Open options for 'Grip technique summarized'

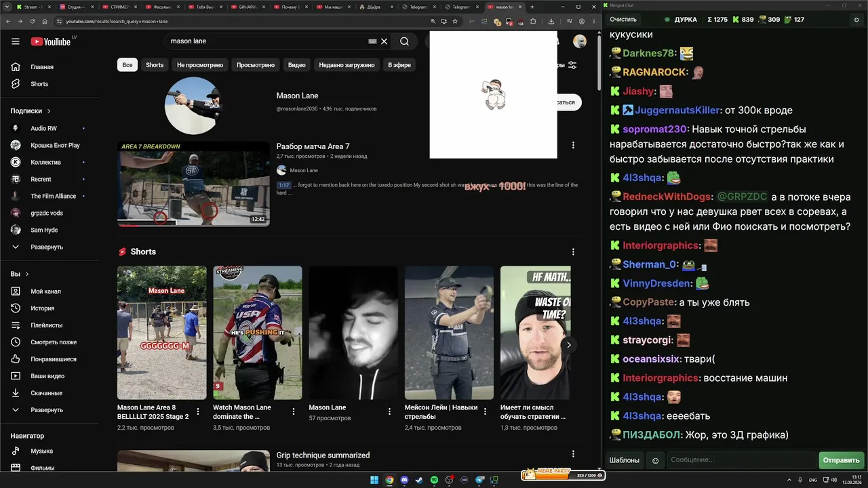click(573, 454)
